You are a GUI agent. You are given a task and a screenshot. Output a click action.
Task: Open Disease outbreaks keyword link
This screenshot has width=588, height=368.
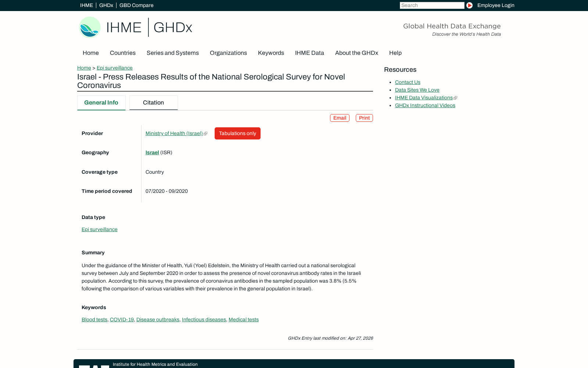[x=158, y=319]
